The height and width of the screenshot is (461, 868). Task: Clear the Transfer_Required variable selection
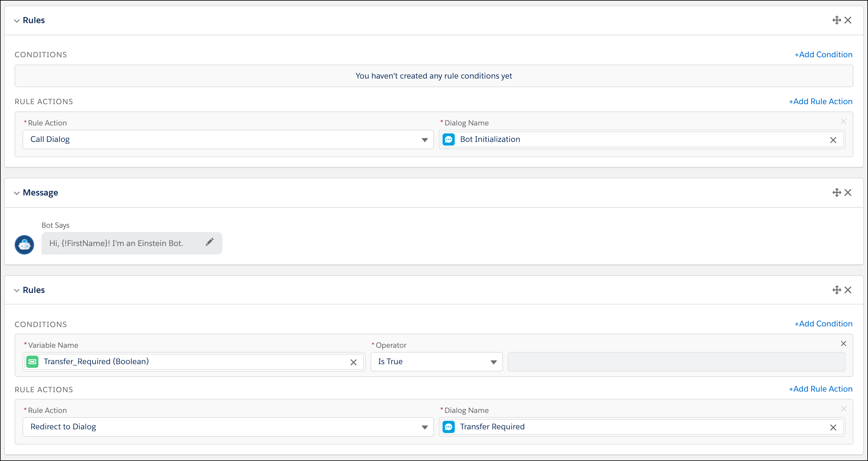pos(354,362)
